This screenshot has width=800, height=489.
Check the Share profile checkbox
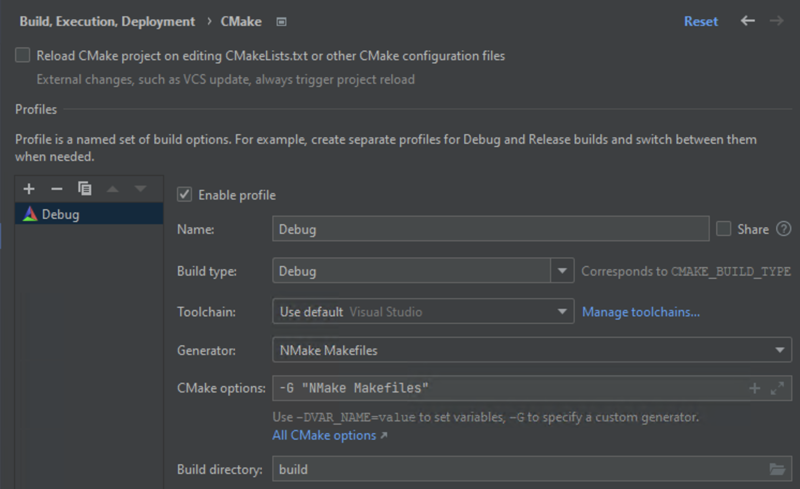click(724, 230)
